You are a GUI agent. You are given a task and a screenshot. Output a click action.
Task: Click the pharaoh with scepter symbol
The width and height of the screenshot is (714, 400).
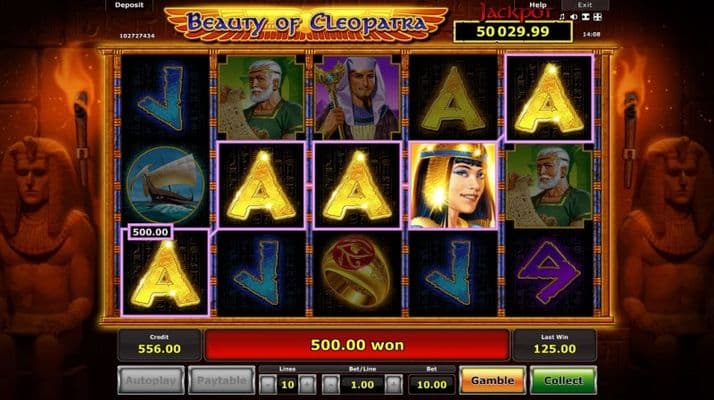click(x=357, y=97)
